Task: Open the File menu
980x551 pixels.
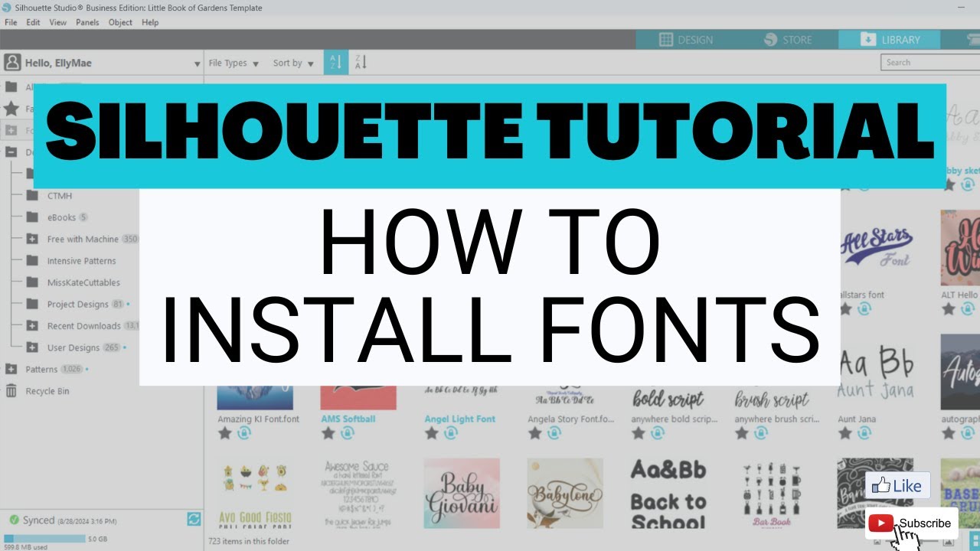Action: [11, 22]
